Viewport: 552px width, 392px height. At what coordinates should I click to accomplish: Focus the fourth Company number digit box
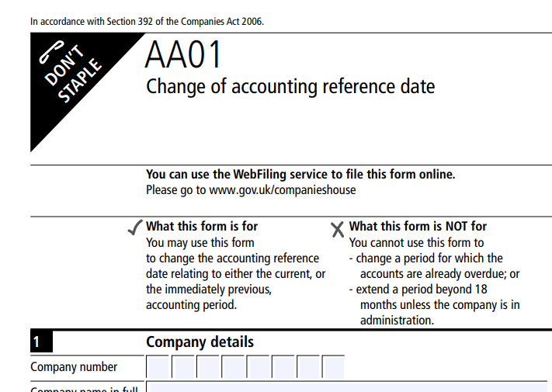click(x=233, y=367)
